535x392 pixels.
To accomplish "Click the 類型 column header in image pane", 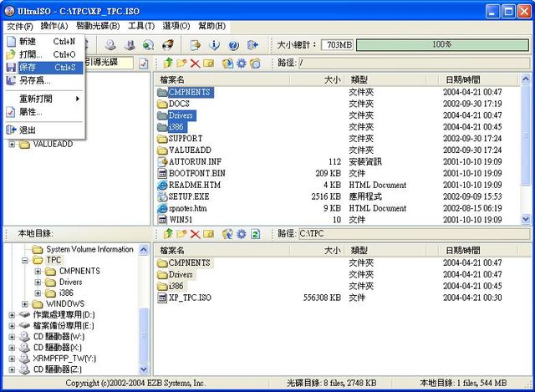I will coord(385,80).
